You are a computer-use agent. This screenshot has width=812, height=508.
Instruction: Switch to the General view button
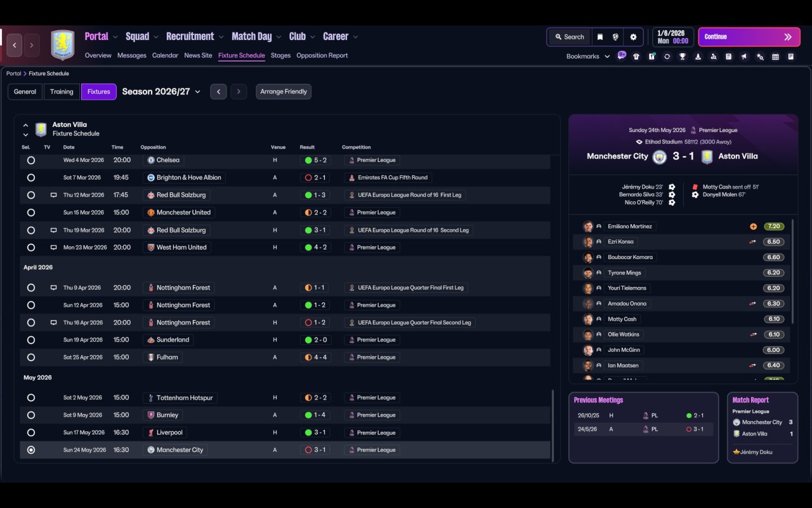25,91
